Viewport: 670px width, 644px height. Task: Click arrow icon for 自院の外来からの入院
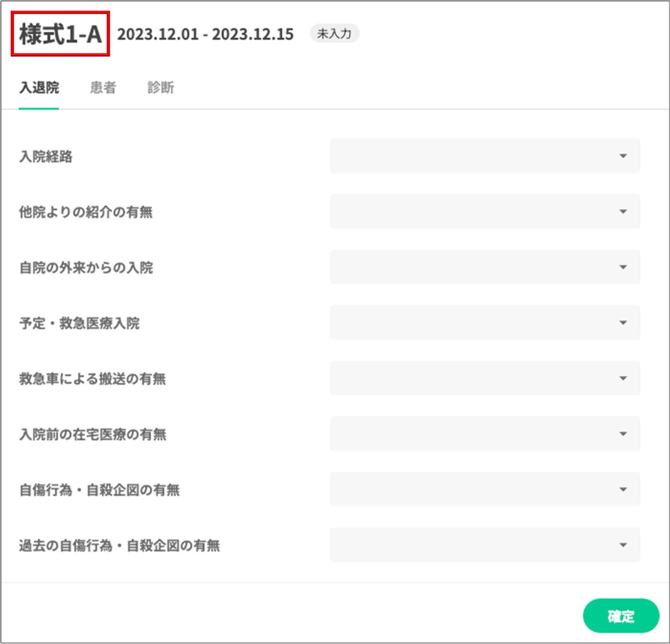(623, 267)
